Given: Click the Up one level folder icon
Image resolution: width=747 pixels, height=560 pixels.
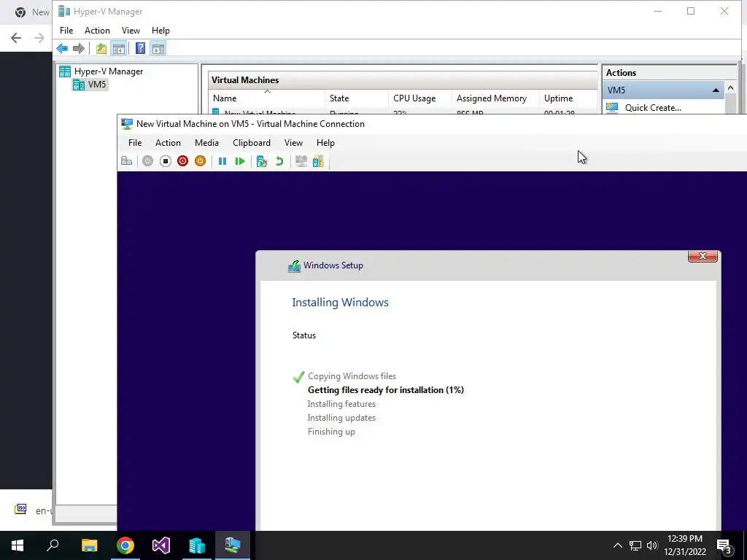Looking at the screenshot, I should (101, 48).
